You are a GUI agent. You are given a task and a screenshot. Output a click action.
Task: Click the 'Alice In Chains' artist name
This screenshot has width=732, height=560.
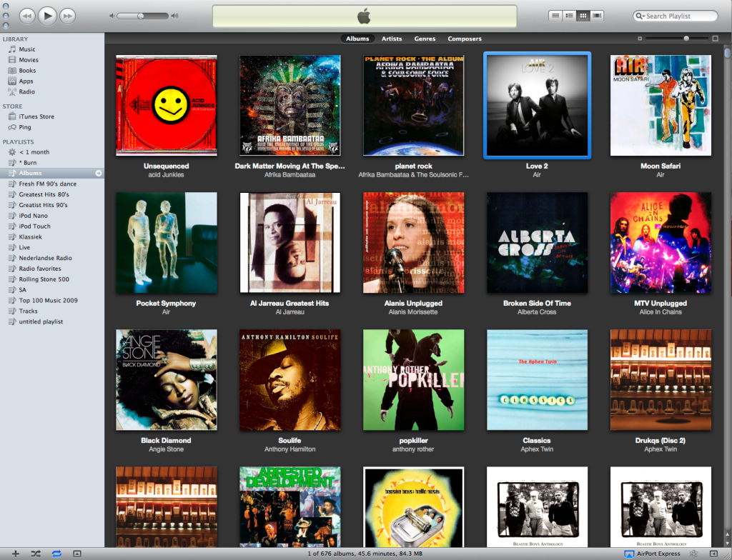point(661,312)
